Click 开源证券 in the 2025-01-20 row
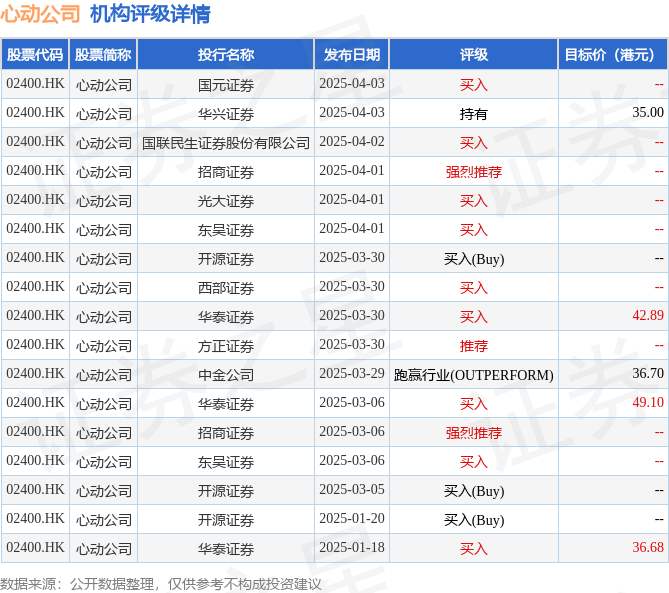Image resolution: width=669 pixels, height=593 pixels. pyautogui.click(x=226, y=520)
